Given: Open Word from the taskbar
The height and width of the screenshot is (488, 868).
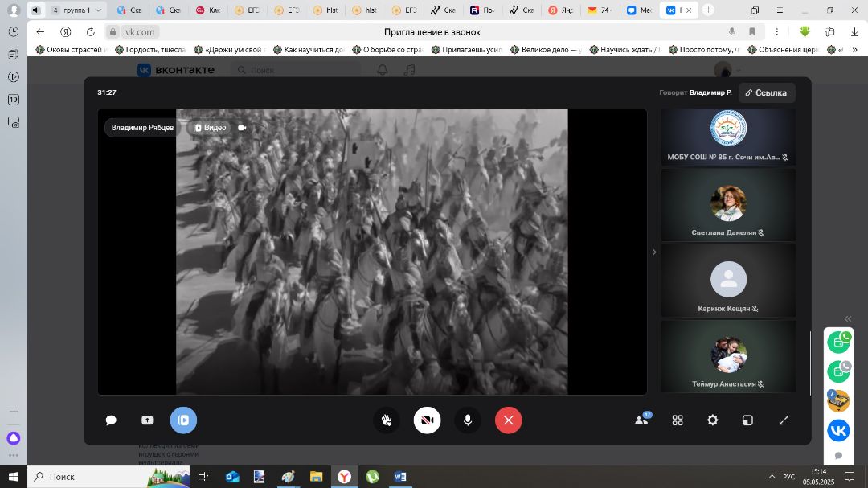Looking at the screenshot, I should [399, 477].
